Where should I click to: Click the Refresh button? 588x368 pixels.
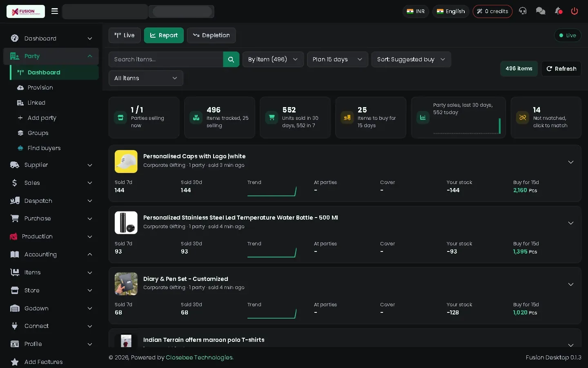(x=561, y=69)
